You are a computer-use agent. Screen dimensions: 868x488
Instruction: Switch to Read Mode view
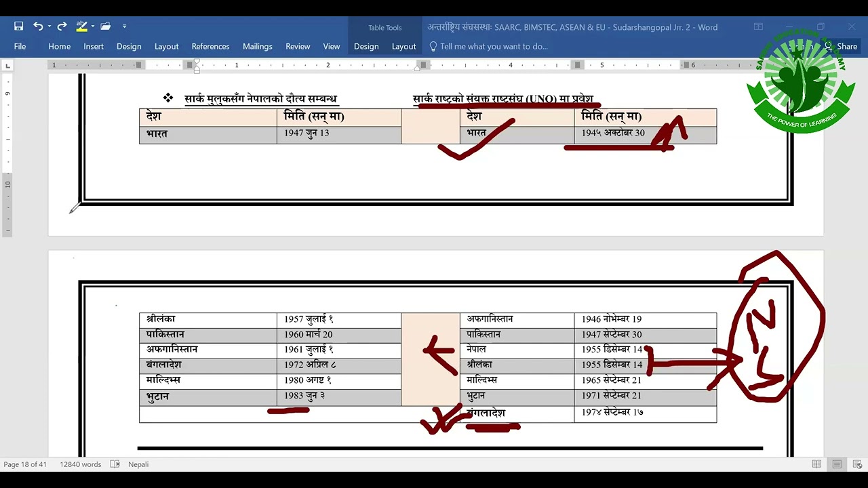tap(816, 464)
